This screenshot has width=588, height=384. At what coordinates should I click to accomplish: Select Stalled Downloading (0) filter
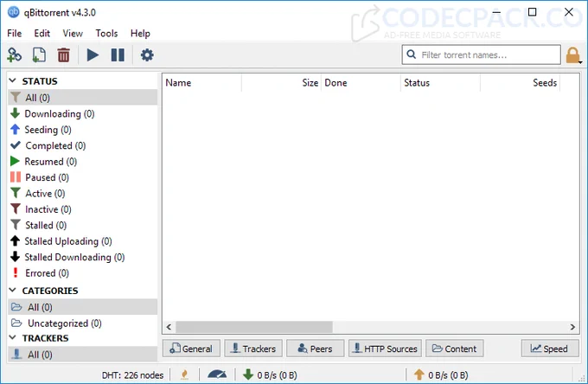(82, 257)
